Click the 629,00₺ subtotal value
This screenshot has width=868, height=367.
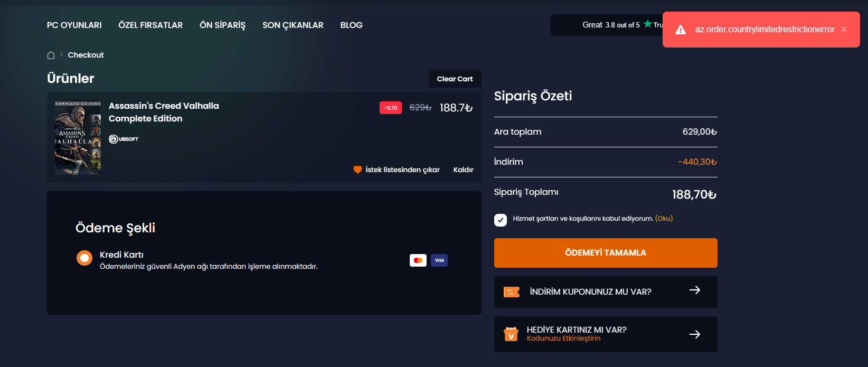coord(700,131)
